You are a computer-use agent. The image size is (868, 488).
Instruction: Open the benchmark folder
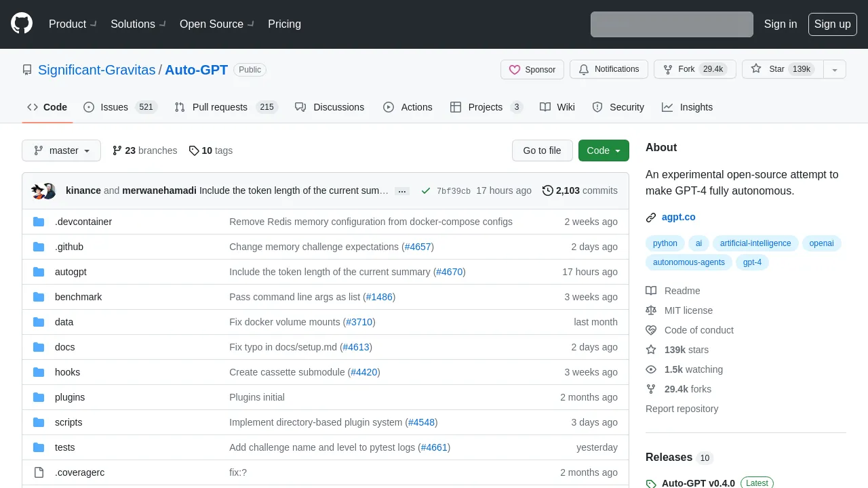point(79,297)
